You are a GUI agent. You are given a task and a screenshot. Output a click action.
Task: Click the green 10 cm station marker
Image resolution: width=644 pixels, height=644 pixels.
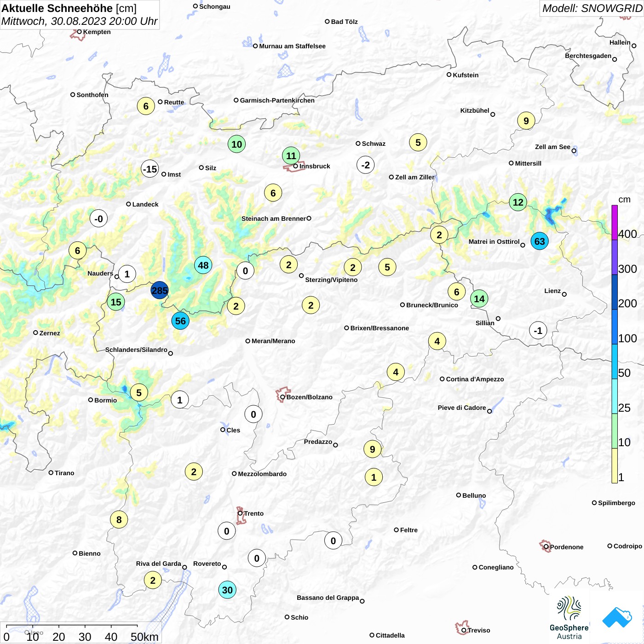[x=237, y=144]
